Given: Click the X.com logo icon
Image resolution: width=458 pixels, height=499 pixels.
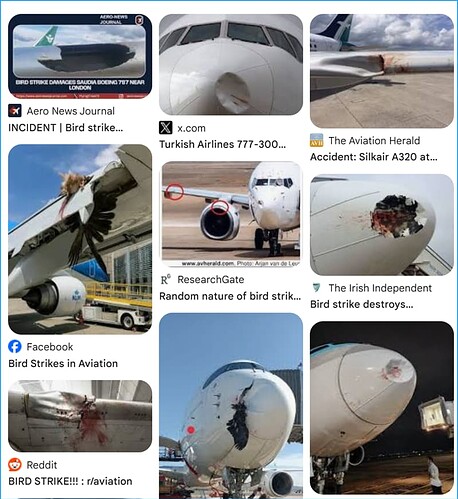Looking at the screenshot, I should coord(166,128).
